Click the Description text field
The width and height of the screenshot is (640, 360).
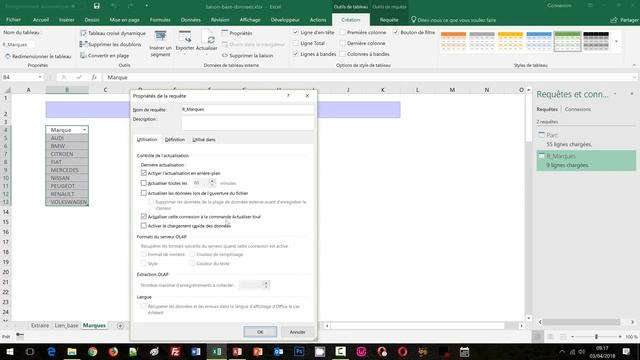(247, 123)
